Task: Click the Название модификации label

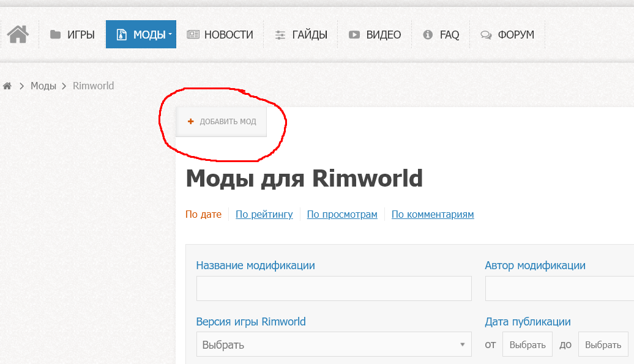Action: pos(256,266)
